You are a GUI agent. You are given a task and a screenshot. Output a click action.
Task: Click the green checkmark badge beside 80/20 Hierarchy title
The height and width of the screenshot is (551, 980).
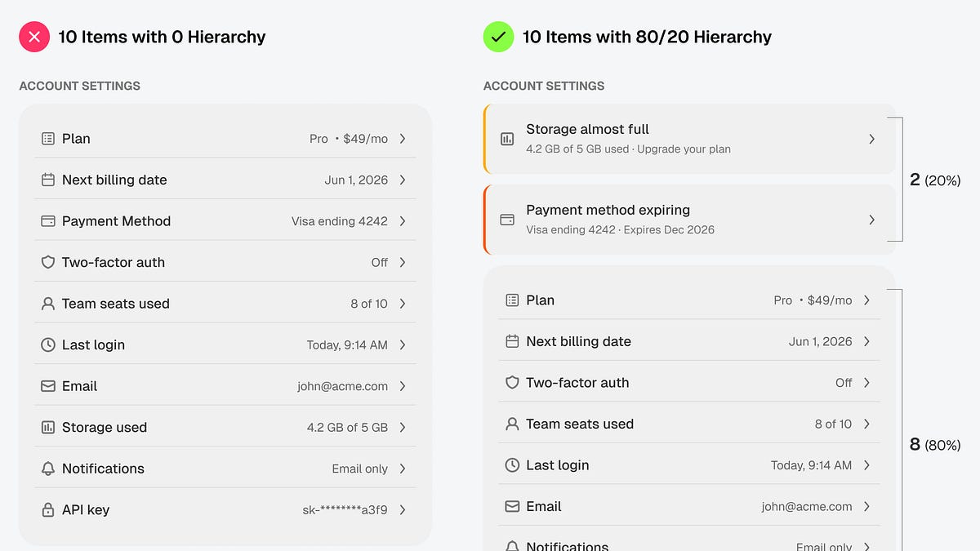[x=498, y=37]
